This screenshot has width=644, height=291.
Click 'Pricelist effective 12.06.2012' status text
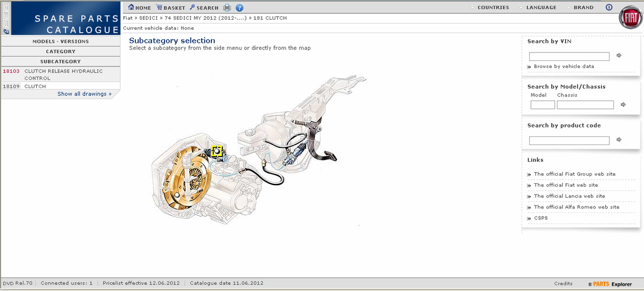click(x=141, y=283)
